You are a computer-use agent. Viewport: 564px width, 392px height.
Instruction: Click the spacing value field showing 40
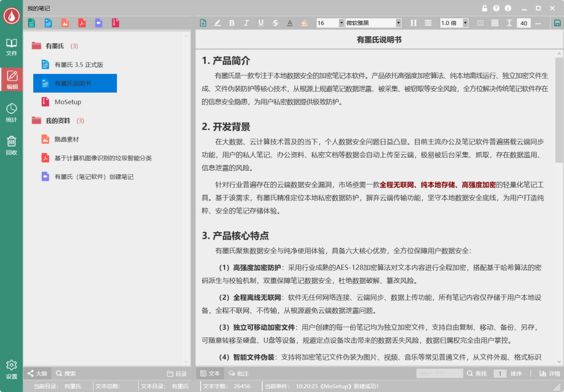pyautogui.click(x=524, y=23)
